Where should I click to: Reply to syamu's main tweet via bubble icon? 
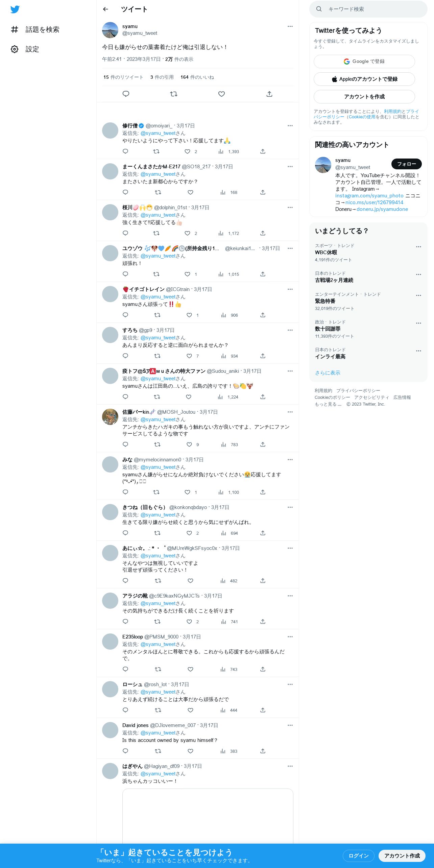[x=126, y=94]
